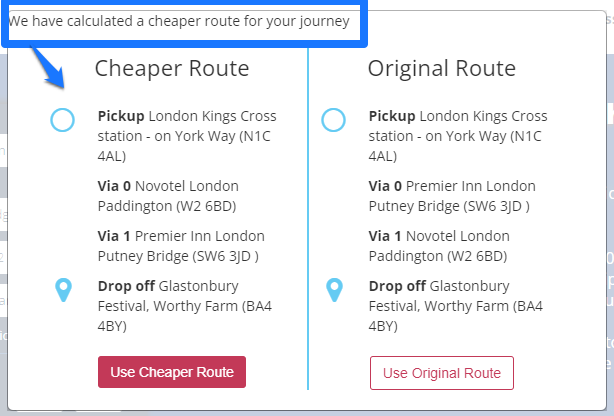Click Via 0 Premier Inn Putney Bridge entry

452,196
